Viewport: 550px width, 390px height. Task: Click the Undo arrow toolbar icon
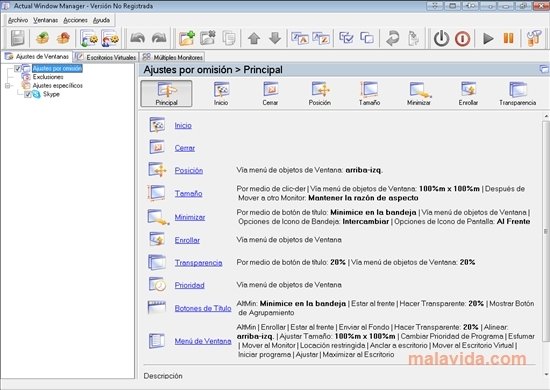coord(137,38)
